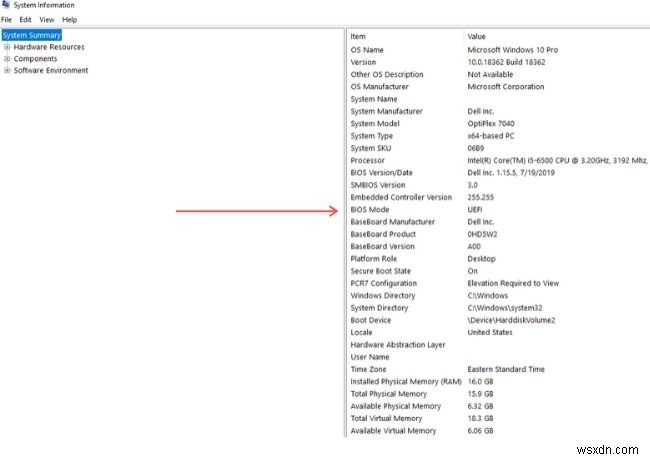Open the File menu
The height and width of the screenshot is (460, 650).
pyautogui.click(x=6, y=19)
